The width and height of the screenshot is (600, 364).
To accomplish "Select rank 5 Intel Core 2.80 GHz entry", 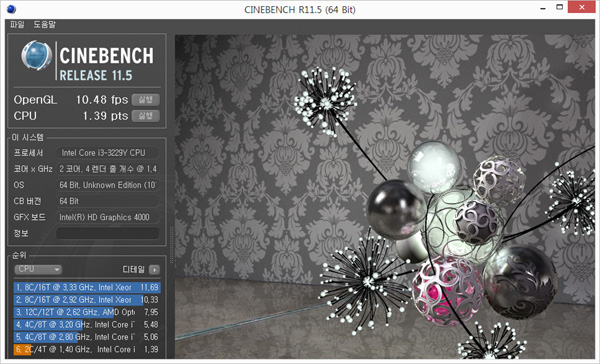I will pyautogui.click(x=87, y=337).
